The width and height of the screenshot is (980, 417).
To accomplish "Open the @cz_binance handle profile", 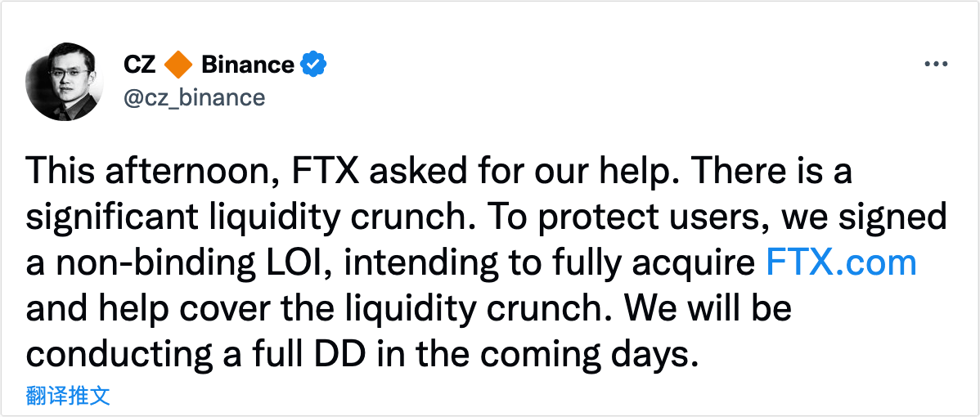I will click(x=194, y=98).
